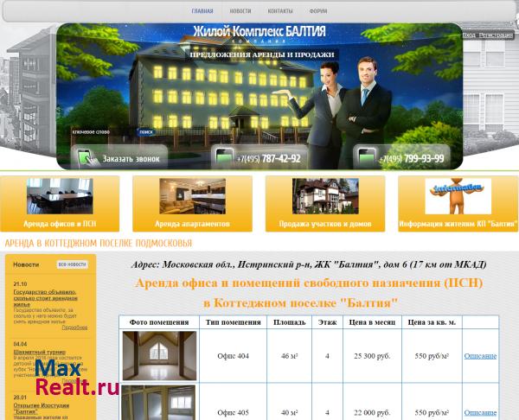Open Аренда офисов и ПСН section
This screenshot has width=519, height=420.
pos(60,224)
